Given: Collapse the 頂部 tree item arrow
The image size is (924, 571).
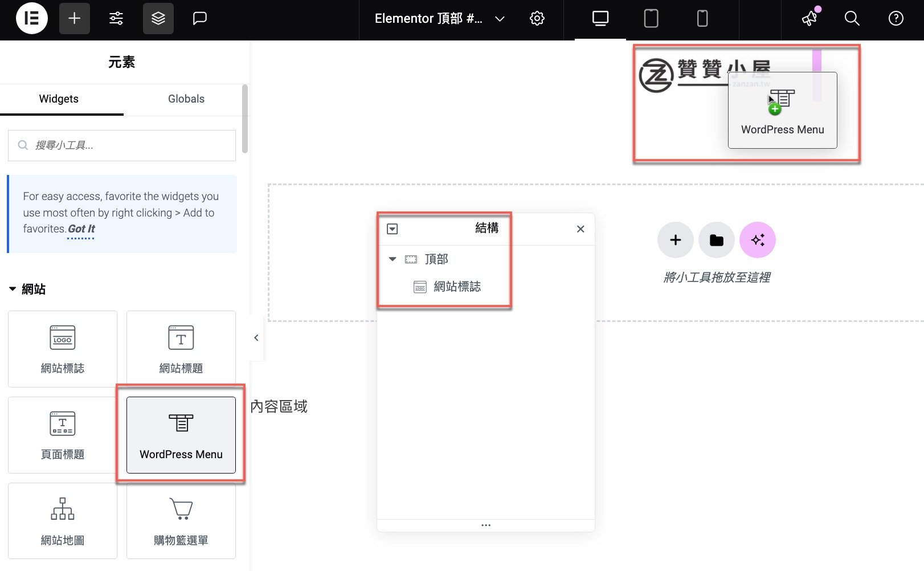Looking at the screenshot, I should [393, 259].
